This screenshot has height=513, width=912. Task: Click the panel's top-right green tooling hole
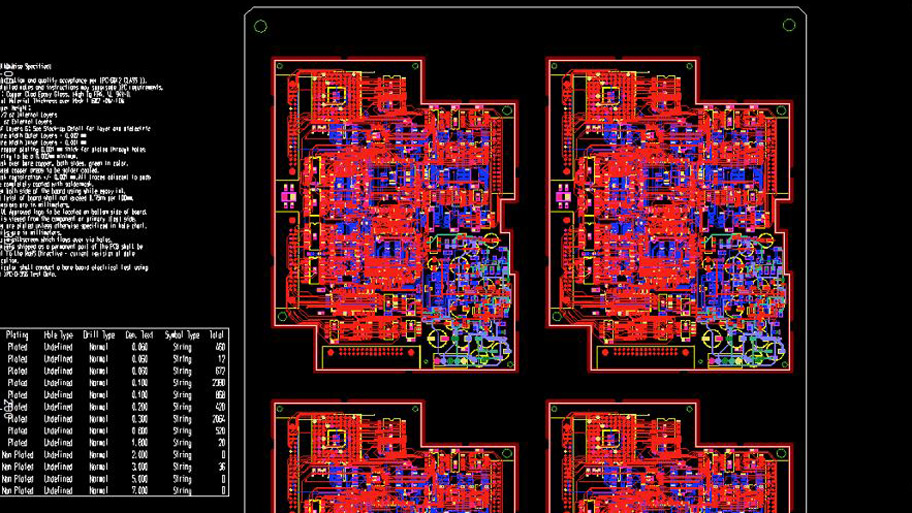[x=789, y=26]
